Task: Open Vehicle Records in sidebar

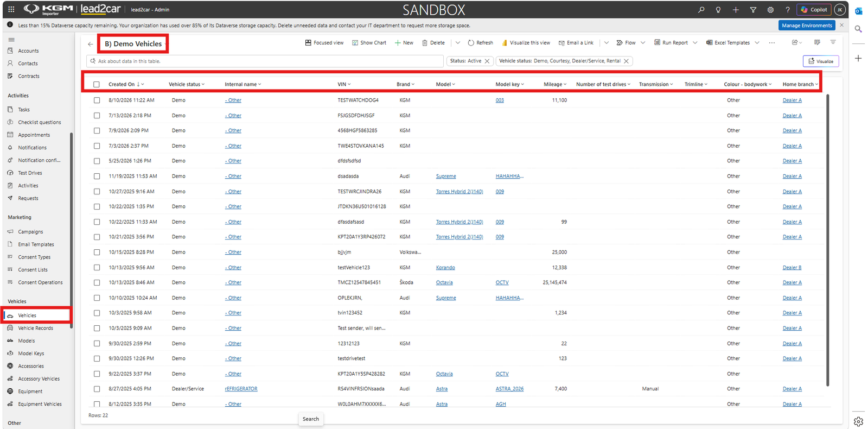Action: pos(36,328)
